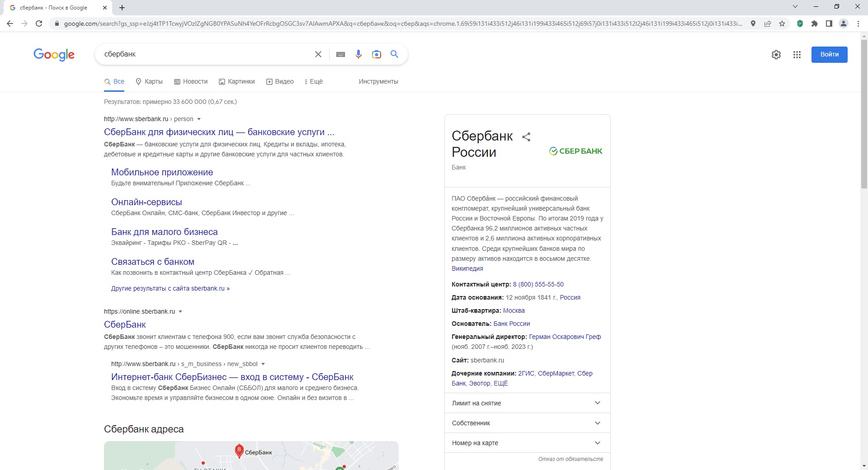Clear the search query text
868x470 pixels.
318,54
